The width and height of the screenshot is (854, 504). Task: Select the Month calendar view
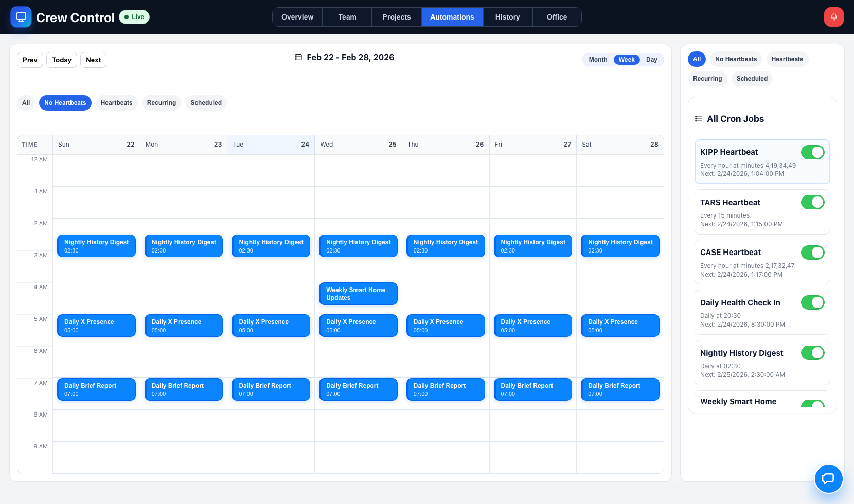pyautogui.click(x=598, y=60)
